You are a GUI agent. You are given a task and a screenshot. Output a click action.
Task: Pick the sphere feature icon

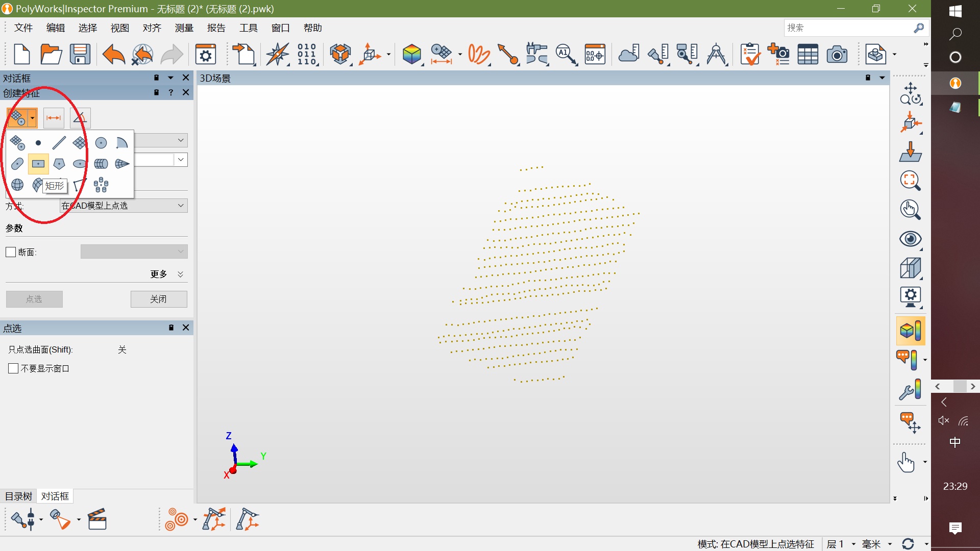(x=17, y=185)
